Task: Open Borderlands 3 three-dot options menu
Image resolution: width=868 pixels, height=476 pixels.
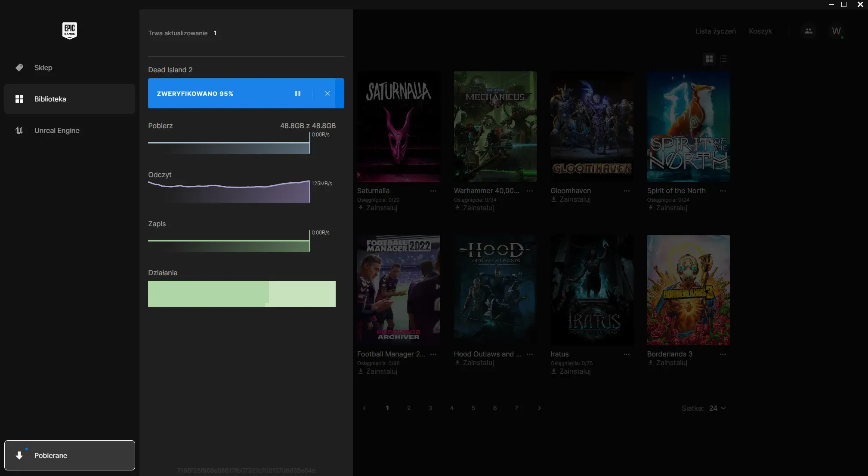Action: pyautogui.click(x=723, y=354)
